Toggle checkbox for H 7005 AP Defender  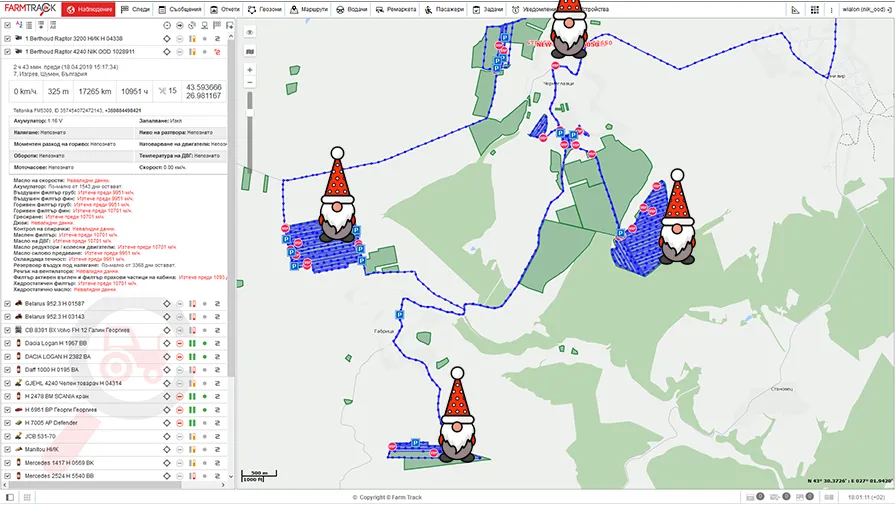[7, 423]
